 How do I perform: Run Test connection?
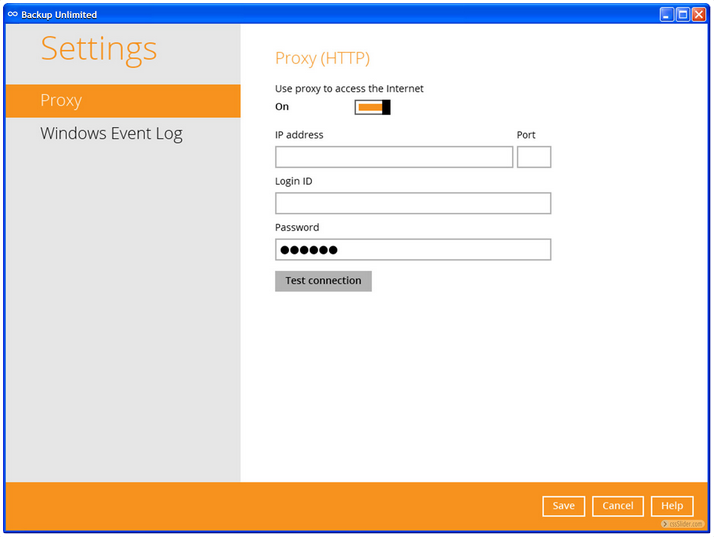click(x=323, y=281)
